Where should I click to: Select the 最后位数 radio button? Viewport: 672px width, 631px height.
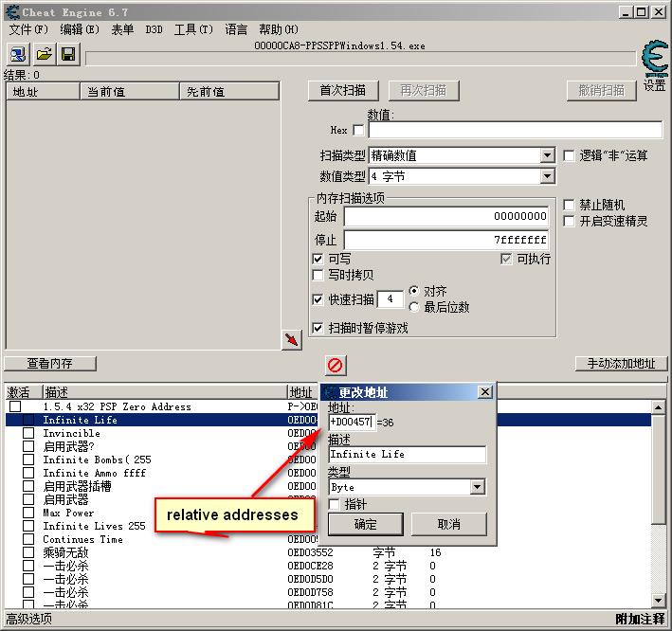414,307
